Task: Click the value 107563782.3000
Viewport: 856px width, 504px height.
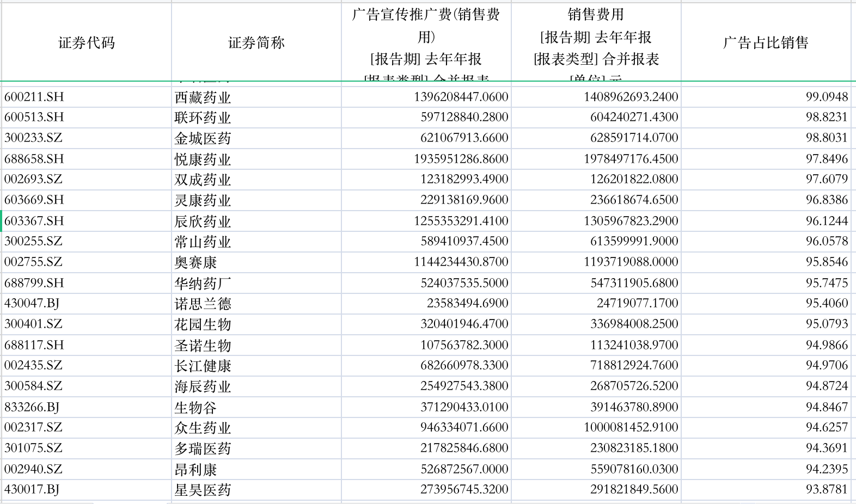Action: (426, 345)
